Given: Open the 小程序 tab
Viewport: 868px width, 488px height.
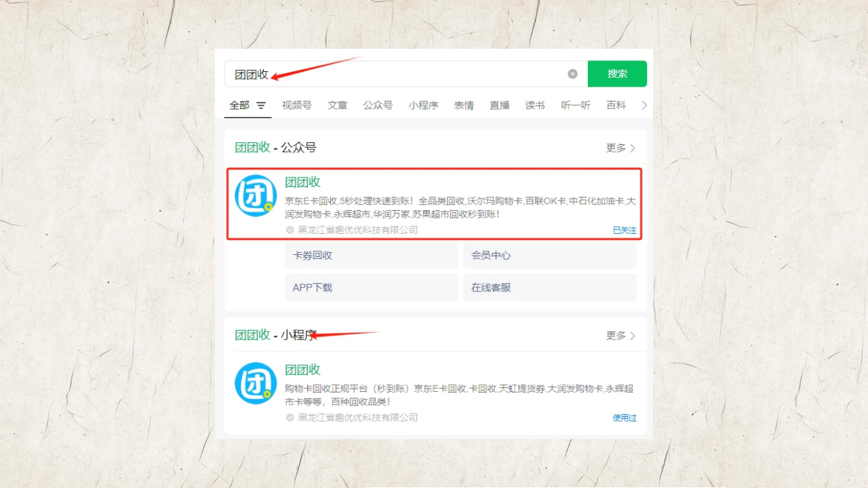Looking at the screenshot, I should [423, 105].
